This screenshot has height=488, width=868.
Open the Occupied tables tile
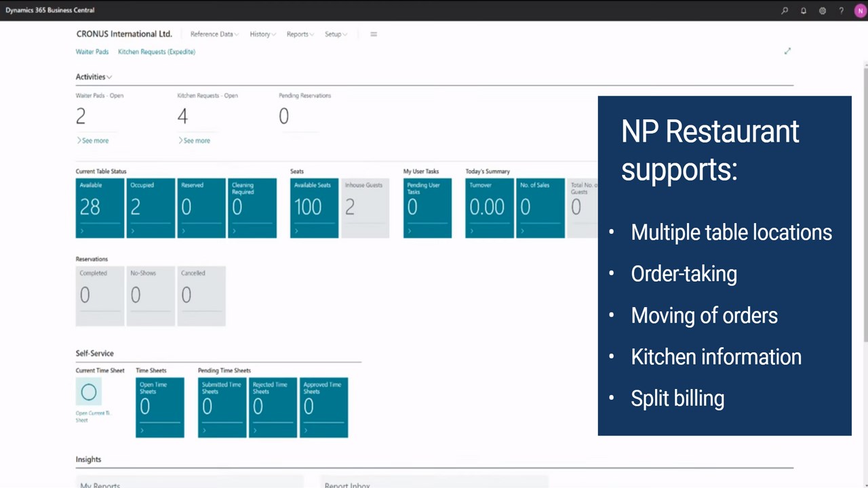click(151, 208)
